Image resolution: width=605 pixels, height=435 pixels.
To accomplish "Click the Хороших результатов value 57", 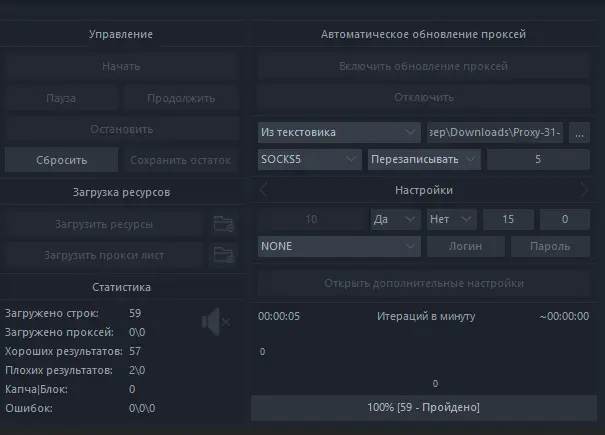I will pos(135,351).
